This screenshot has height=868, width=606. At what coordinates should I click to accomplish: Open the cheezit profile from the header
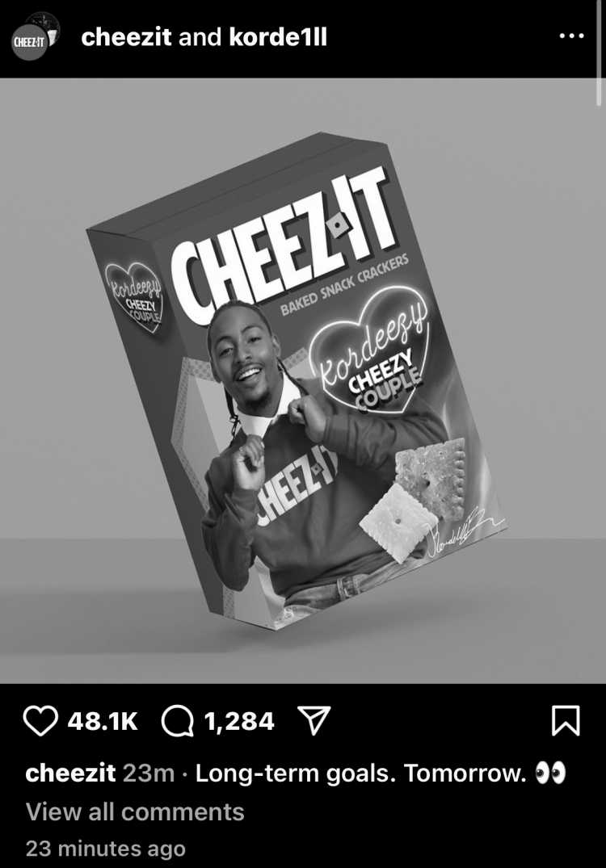[126, 37]
